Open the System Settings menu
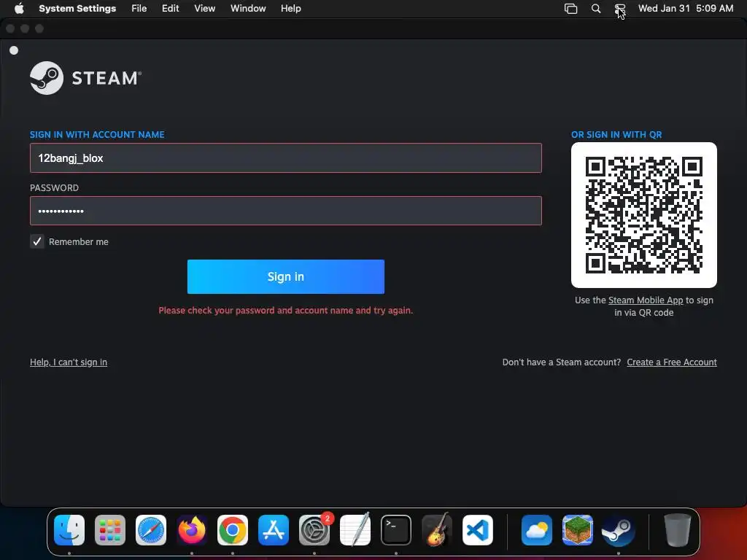The width and height of the screenshot is (747, 560). tap(77, 8)
